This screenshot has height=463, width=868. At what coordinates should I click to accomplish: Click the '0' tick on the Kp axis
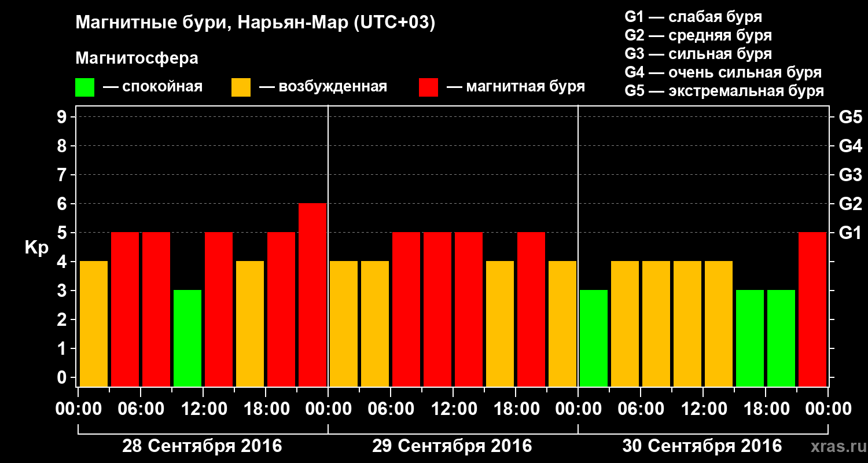63,377
